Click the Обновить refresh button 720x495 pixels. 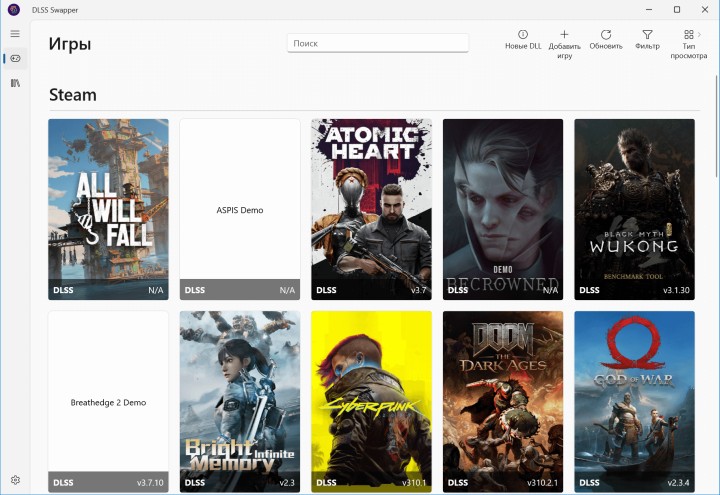click(x=606, y=40)
